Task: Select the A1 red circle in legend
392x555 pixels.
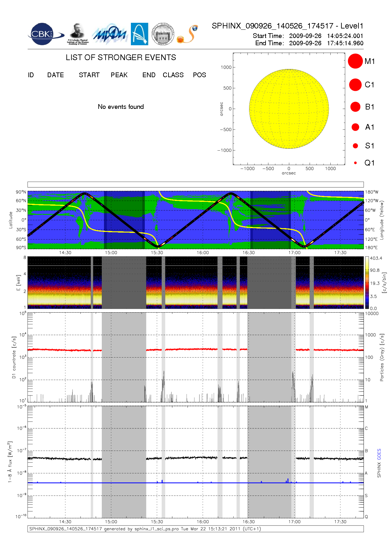Action: [355, 127]
